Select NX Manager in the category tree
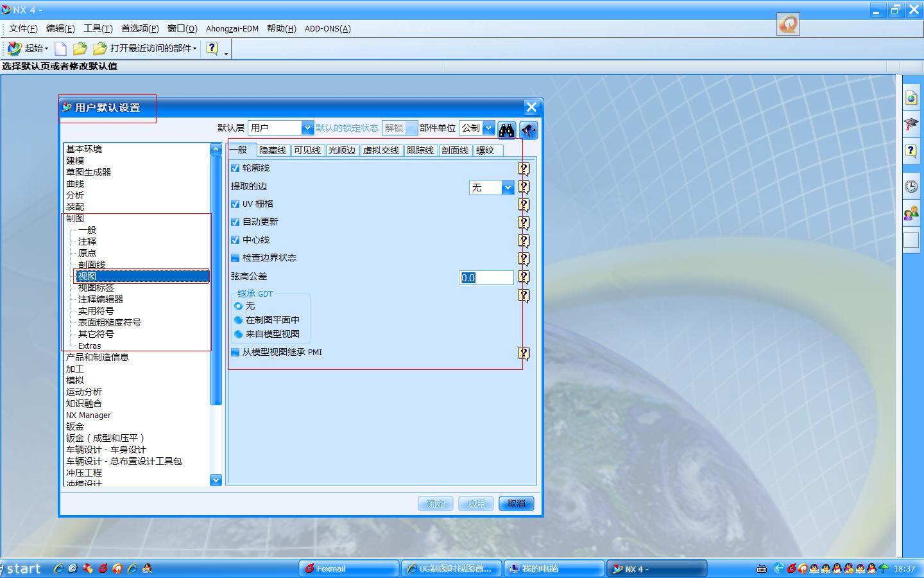Screen dimensions: 924x578 89,415
